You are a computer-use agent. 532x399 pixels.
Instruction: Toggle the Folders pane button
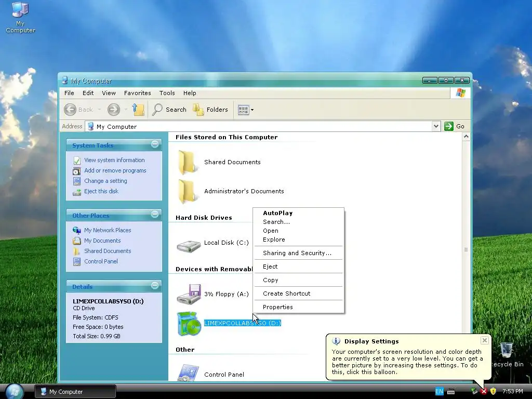[210, 110]
